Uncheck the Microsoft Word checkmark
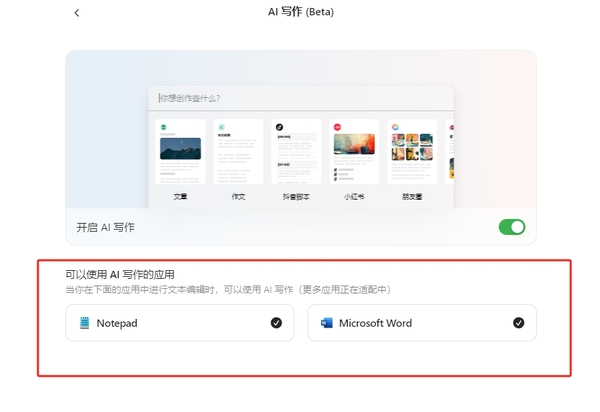Screen dimensions: 600x412 tap(518, 323)
